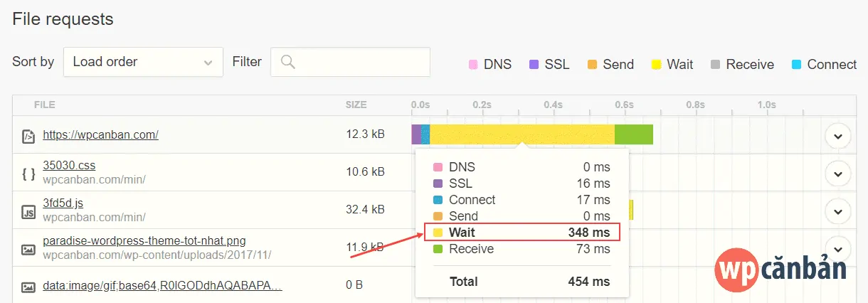This screenshot has height=303, width=868.
Task: Click the wpcănbản logo
Action: [x=780, y=267]
